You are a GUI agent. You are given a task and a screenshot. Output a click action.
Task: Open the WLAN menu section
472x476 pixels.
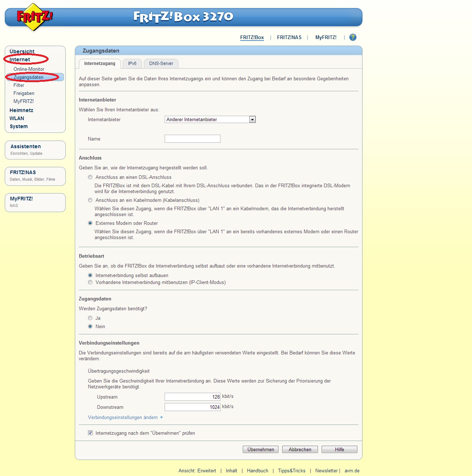[x=17, y=119]
